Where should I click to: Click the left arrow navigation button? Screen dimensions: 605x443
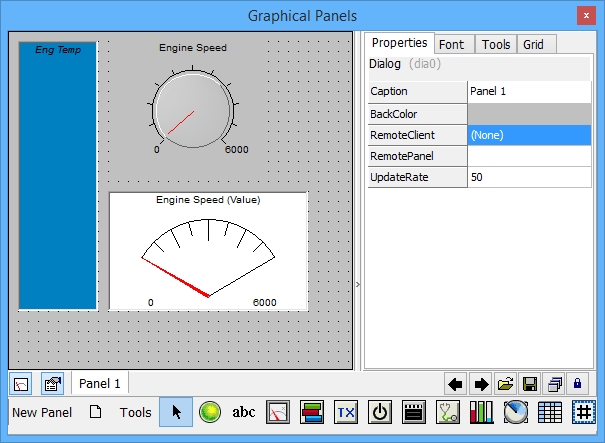(x=456, y=384)
